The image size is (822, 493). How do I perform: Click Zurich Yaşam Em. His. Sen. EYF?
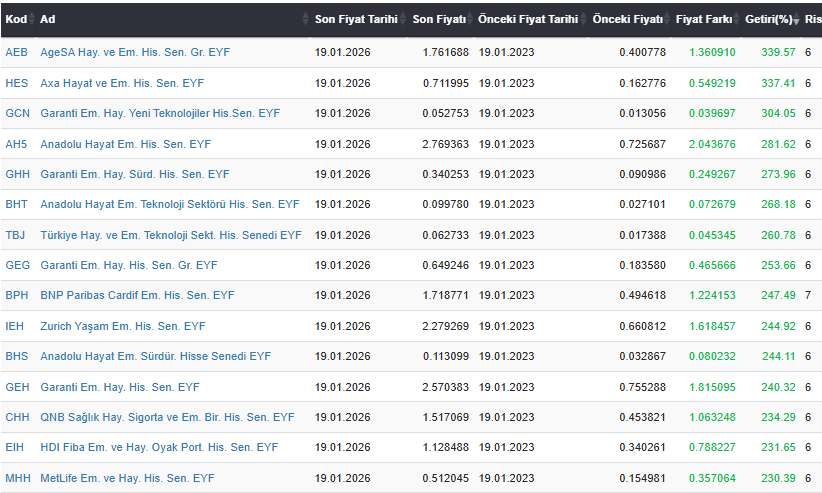pyautogui.click(x=122, y=326)
